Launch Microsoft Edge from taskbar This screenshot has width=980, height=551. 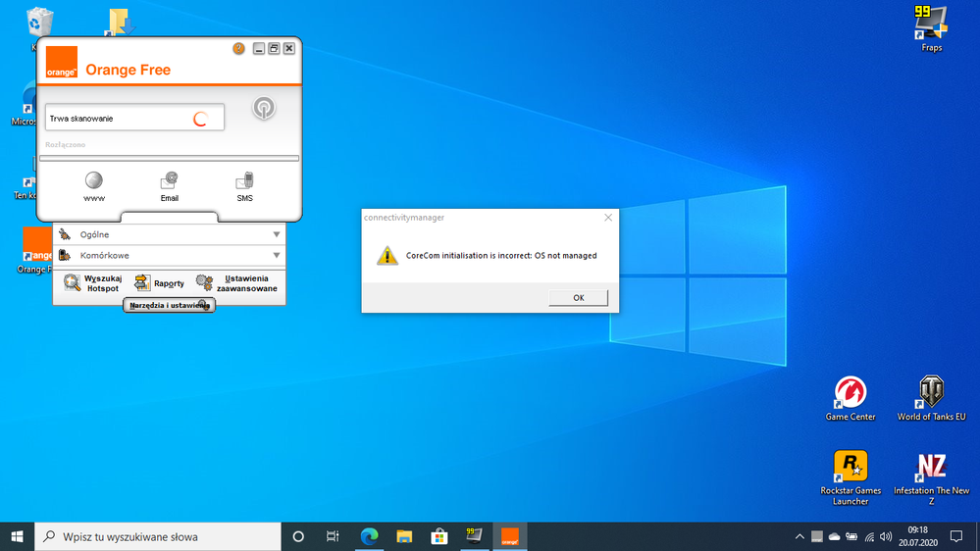tap(370, 536)
